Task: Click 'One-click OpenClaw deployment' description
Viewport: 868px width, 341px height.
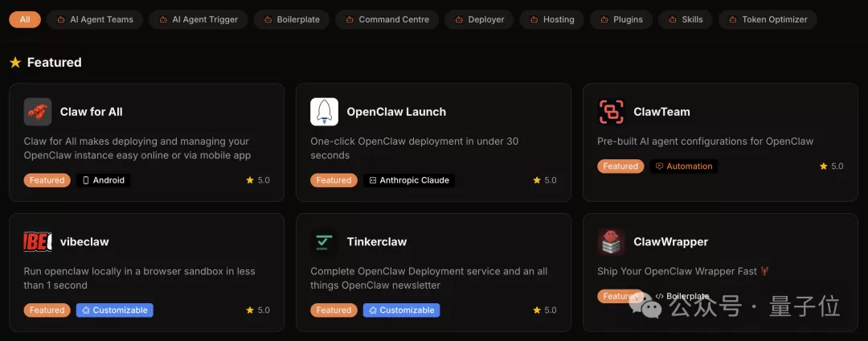Action: (414, 148)
